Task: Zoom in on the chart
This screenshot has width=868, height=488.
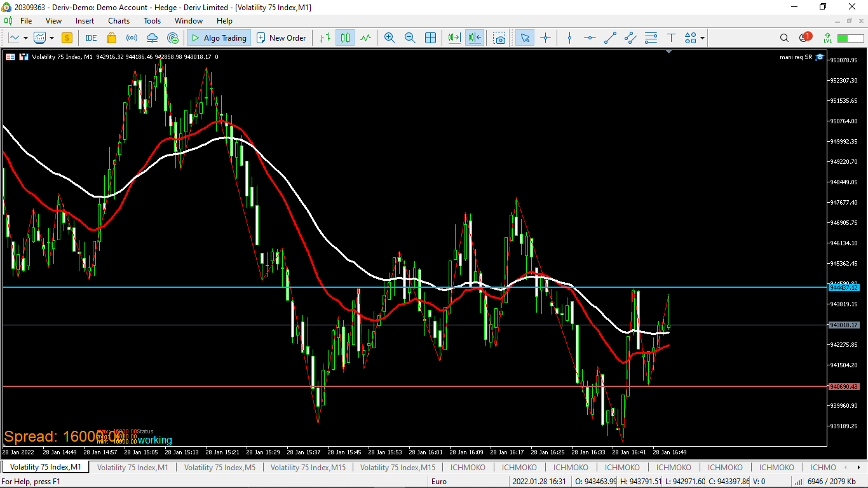Action: (x=390, y=38)
